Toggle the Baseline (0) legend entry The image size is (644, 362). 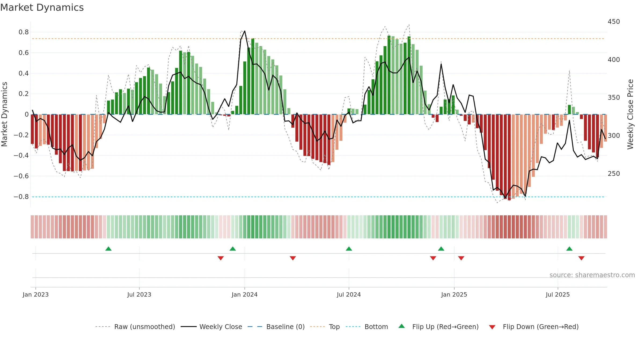click(x=276, y=327)
